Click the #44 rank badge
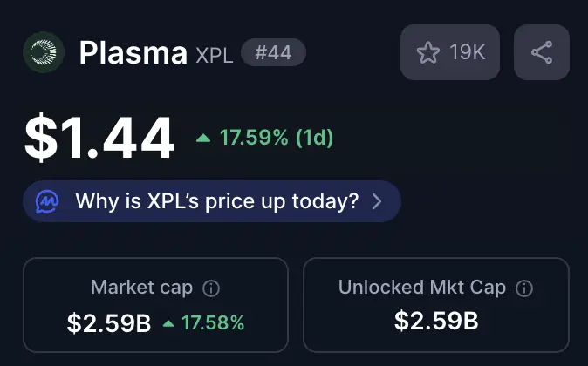The height and width of the screenshot is (366, 588). 273,52
